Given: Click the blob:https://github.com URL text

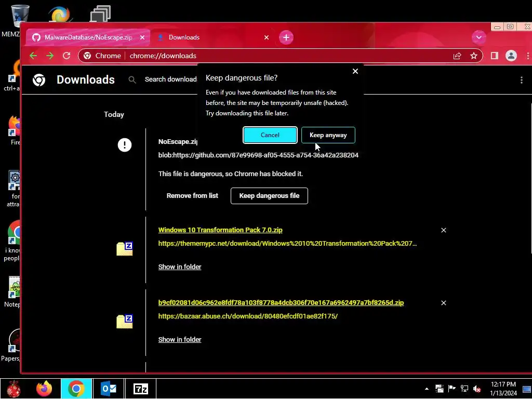Looking at the screenshot, I should coord(258,155).
